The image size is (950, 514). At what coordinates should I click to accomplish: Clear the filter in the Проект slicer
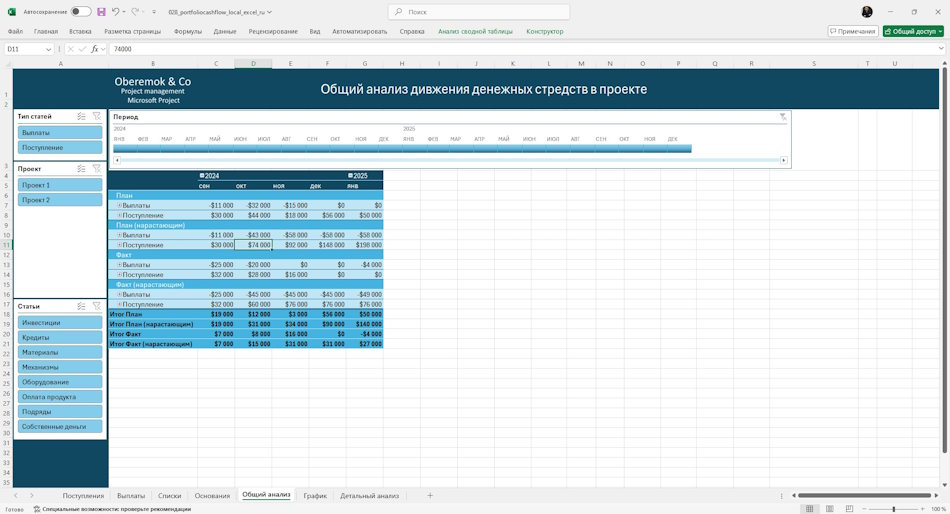(x=97, y=169)
